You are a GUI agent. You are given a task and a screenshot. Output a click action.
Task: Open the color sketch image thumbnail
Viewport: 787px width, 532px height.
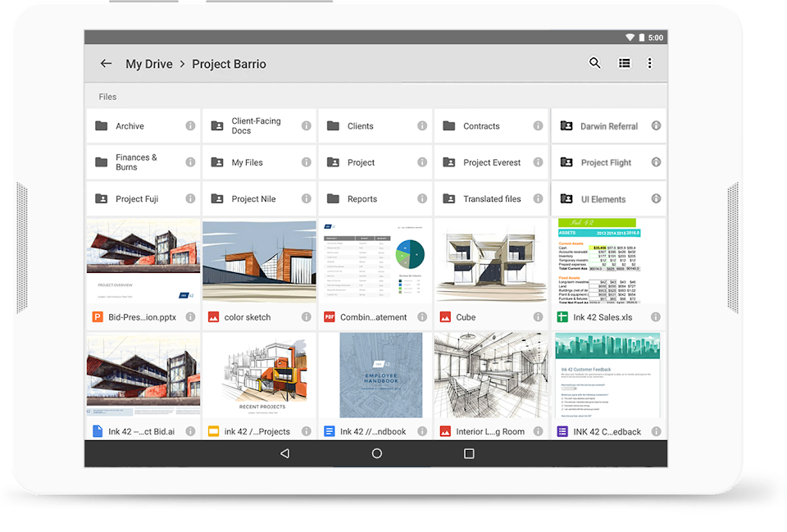(259, 261)
